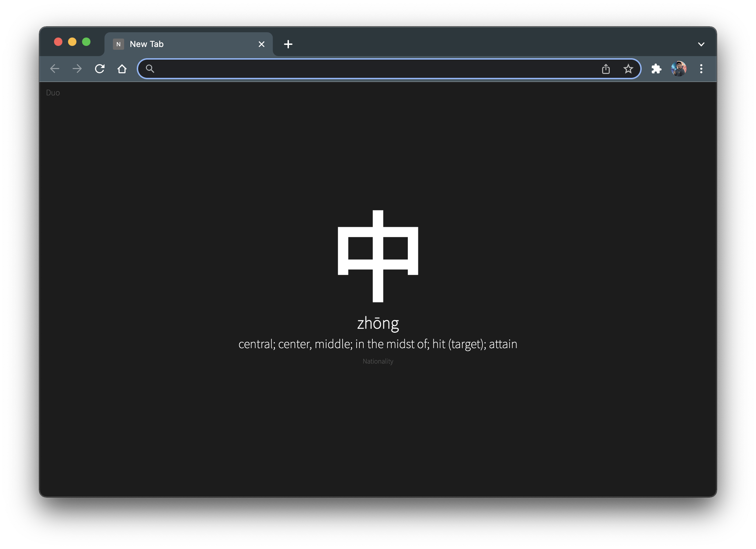The height and width of the screenshot is (549, 756).
Task: Click the share icon in the address bar
Action: coord(606,69)
